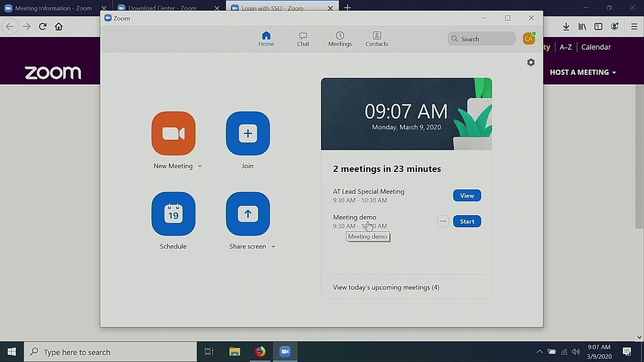Open Task View on the taskbar
The image size is (644, 362).
tap(209, 352)
